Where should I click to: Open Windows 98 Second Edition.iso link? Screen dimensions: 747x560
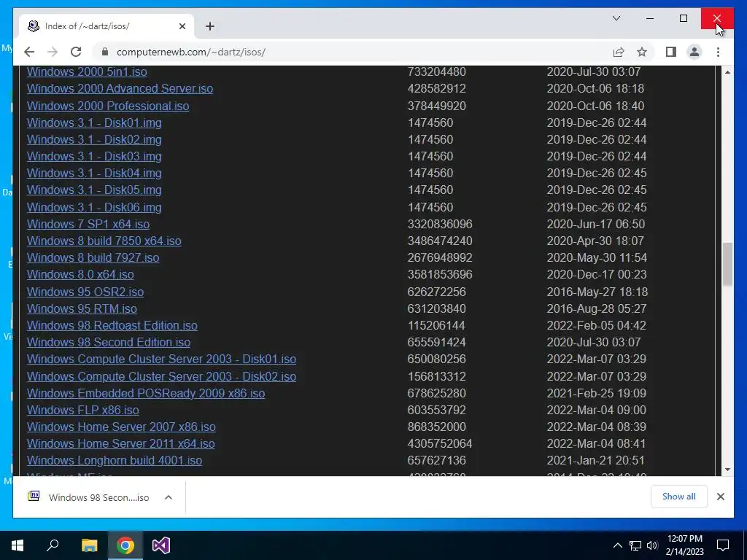(109, 342)
